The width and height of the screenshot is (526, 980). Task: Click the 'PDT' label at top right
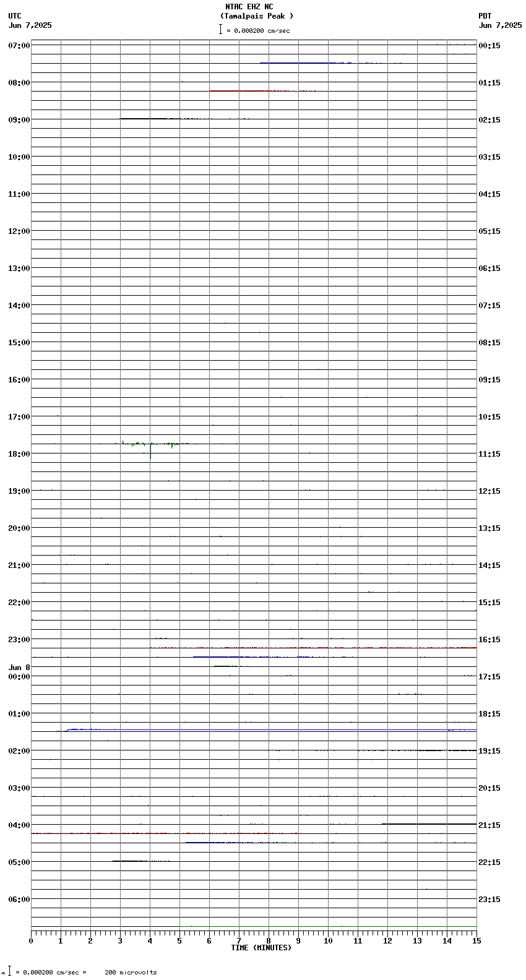click(485, 16)
